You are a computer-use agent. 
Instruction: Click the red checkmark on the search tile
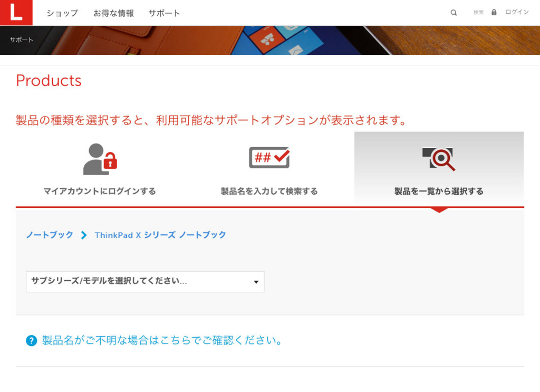(x=282, y=156)
